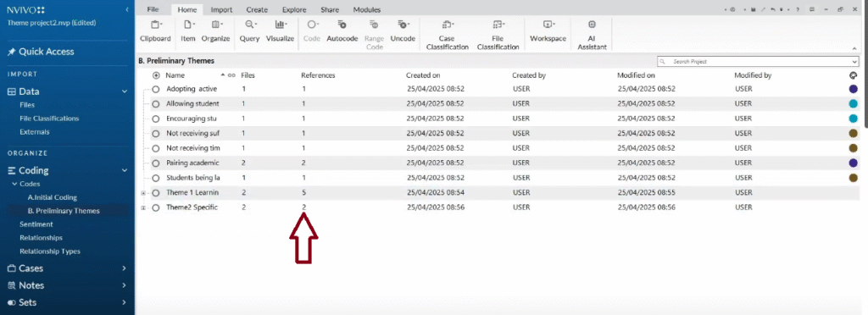Switch to the Explore tab
This screenshot has height=315, width=868.
(x=294, y=9)
